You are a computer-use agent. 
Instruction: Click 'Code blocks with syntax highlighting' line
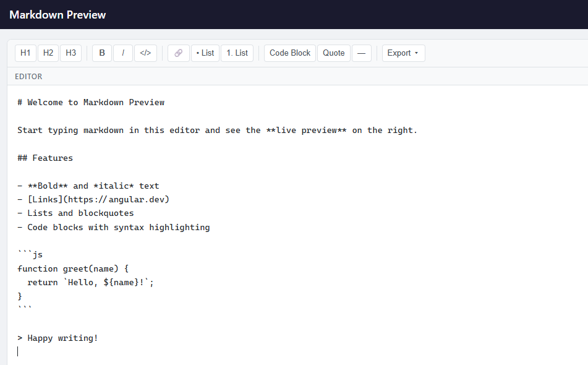click(x=114, y=227)
